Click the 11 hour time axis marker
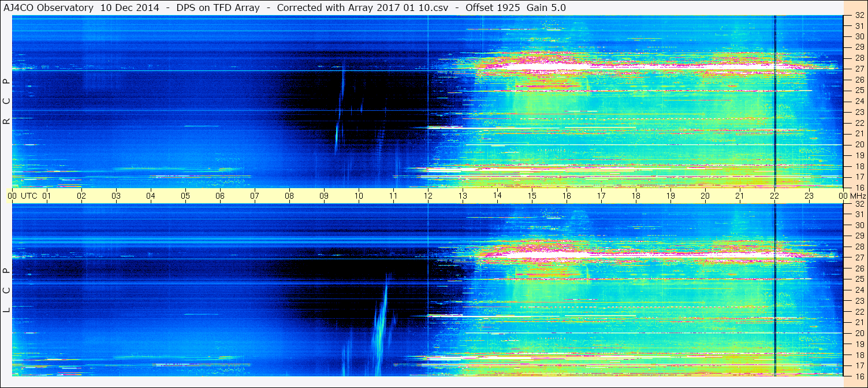The image size is (868, 388). point(393,196)
